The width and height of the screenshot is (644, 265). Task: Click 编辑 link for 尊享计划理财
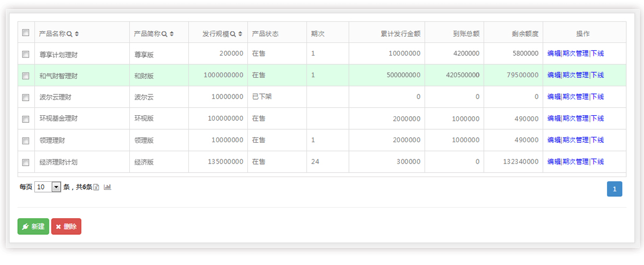point(554,54)
